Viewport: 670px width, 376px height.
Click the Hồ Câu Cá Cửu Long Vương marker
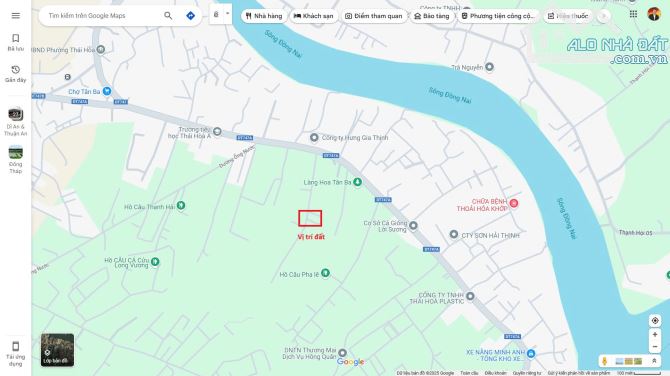point(155,261)
